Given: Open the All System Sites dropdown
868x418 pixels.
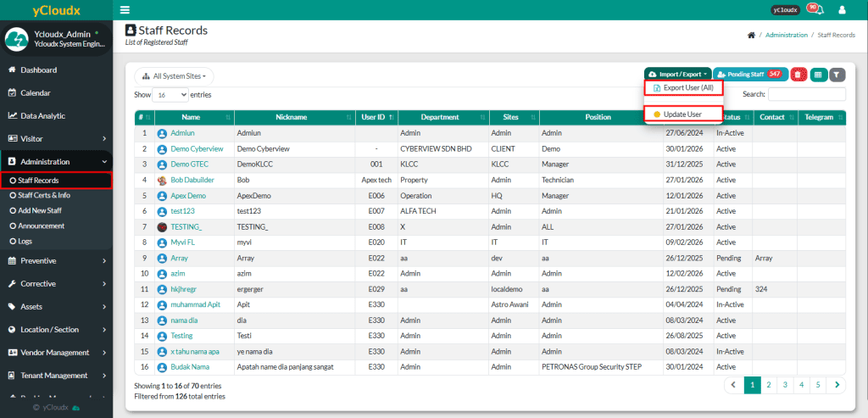Looking at the screenshot, I should coord(174,75).
